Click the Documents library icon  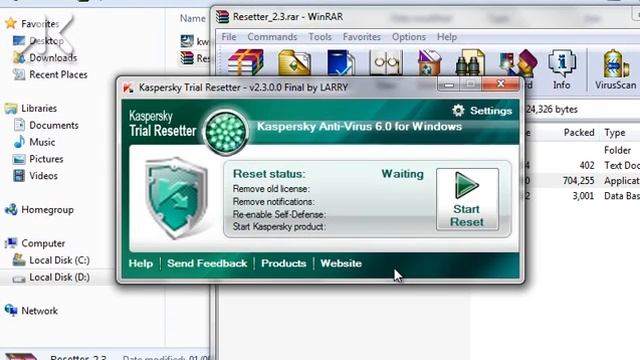pyautogui.click(x=19, y=125)
